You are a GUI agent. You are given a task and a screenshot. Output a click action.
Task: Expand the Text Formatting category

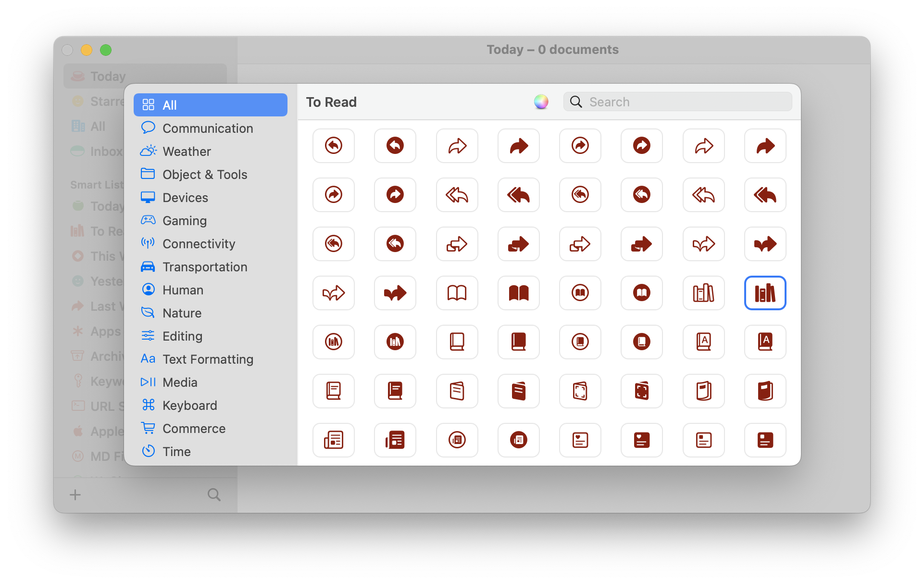[x=208, y=358]
